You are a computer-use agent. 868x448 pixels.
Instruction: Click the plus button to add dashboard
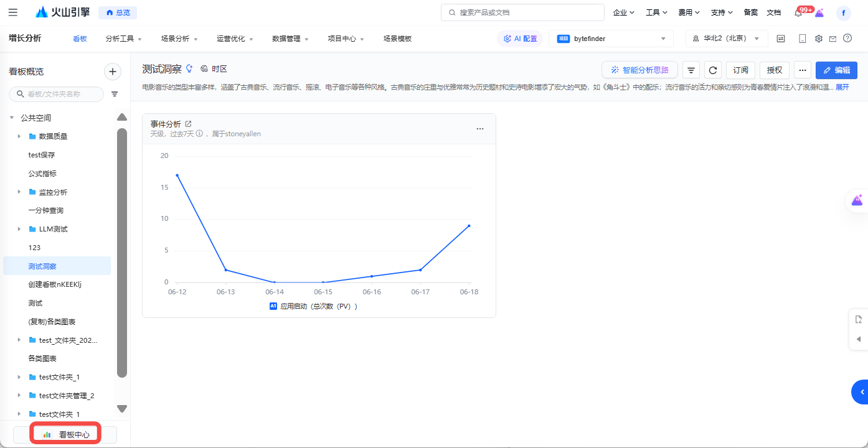112,72
